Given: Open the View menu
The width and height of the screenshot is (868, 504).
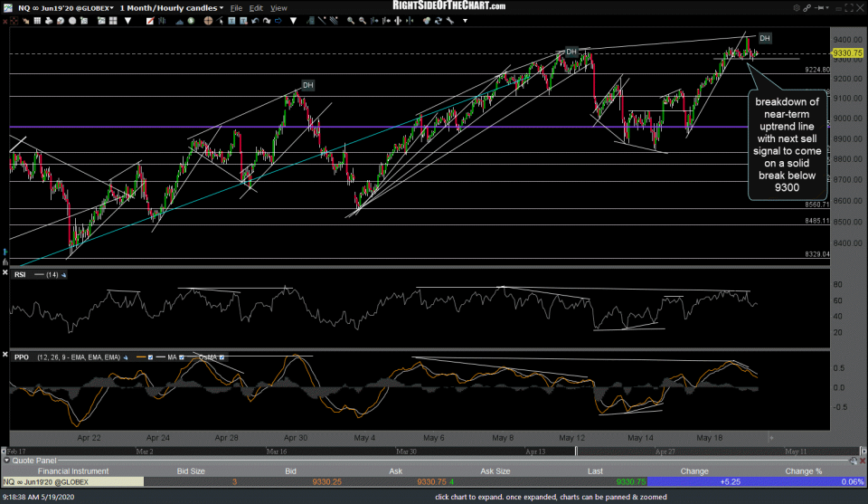Looking at the screenshot, I should tap(278, 8).
